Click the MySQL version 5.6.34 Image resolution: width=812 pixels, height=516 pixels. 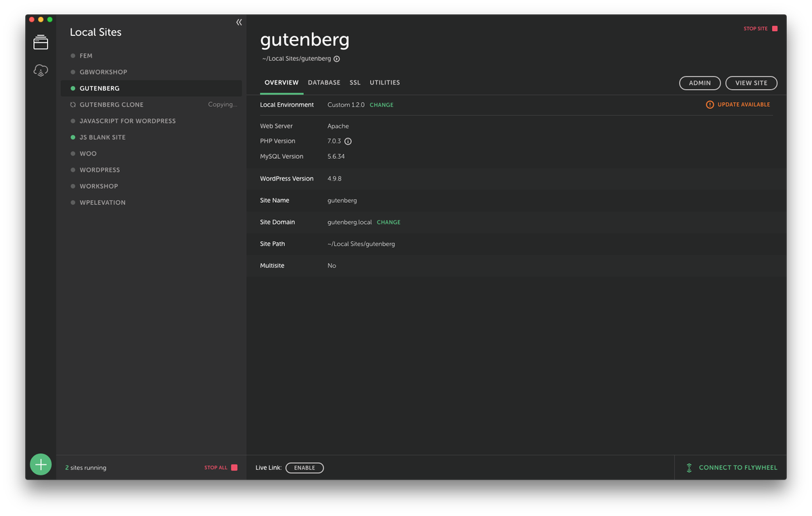coord(336,156)
